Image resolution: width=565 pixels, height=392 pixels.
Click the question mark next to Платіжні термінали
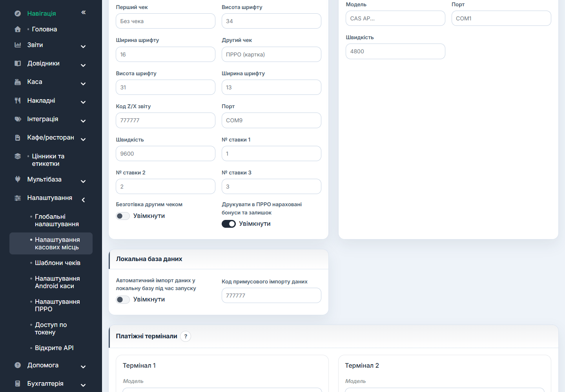click(x=186, y=336)
